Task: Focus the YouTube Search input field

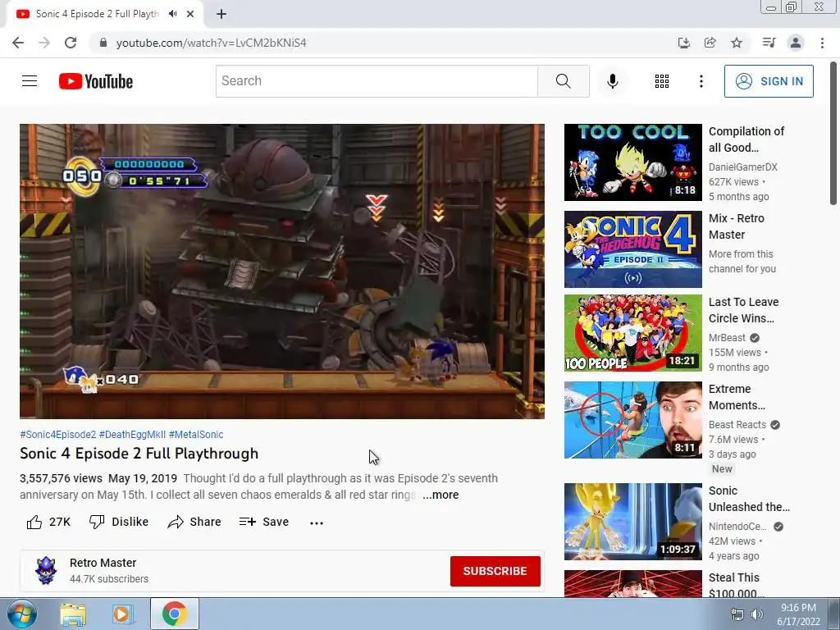Action: [x=377, y=81]
